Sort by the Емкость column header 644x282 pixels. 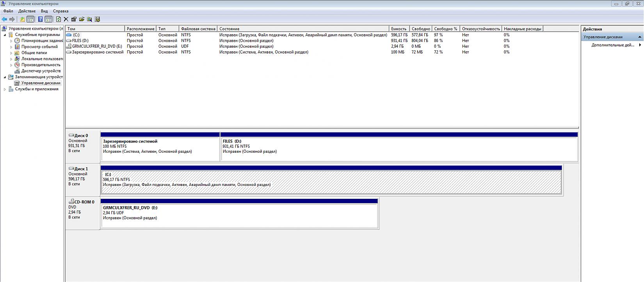399,29
